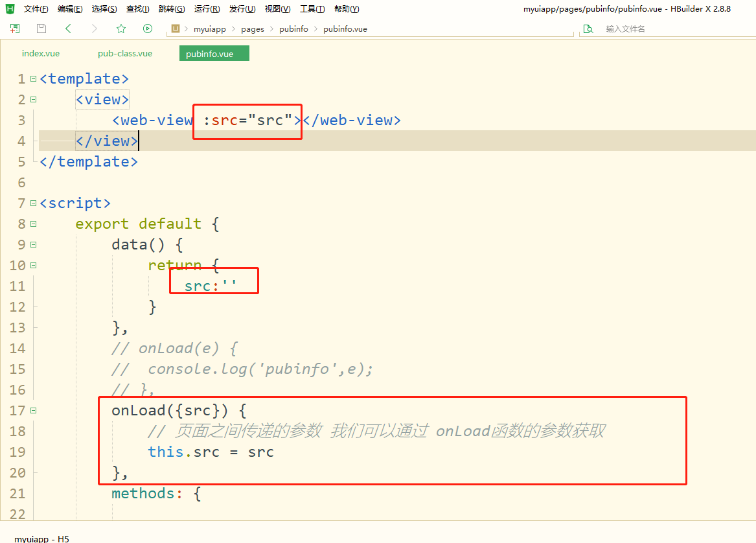The width and height of the screenshot is (756, 543).
Task: Go back with the left arrow icon
Action: 68,29
